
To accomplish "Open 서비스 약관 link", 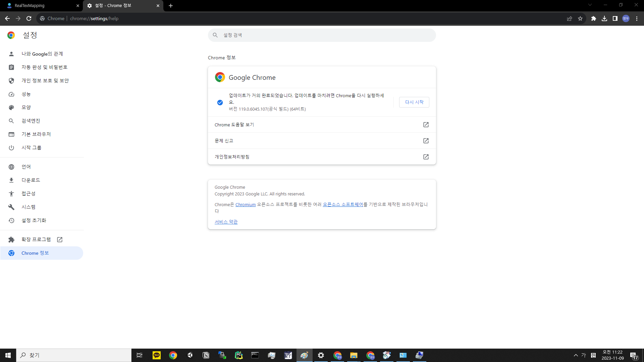I will pyautogui.click(x=226, y=222).
